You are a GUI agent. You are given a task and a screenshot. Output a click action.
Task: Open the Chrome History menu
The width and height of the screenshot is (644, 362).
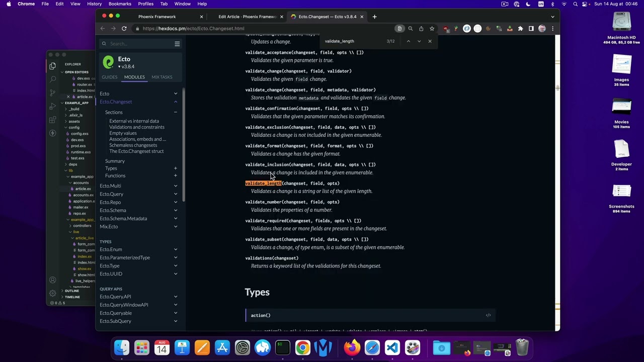click(94, 4)
